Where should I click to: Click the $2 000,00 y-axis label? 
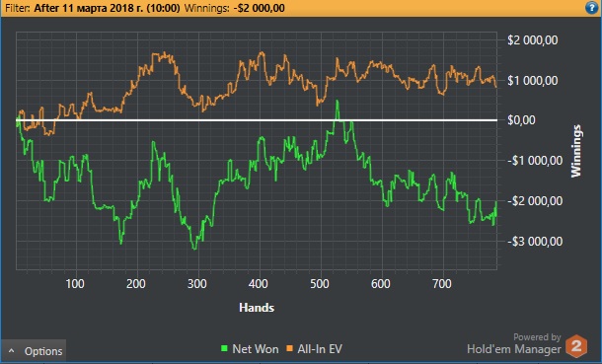point(533,40)
